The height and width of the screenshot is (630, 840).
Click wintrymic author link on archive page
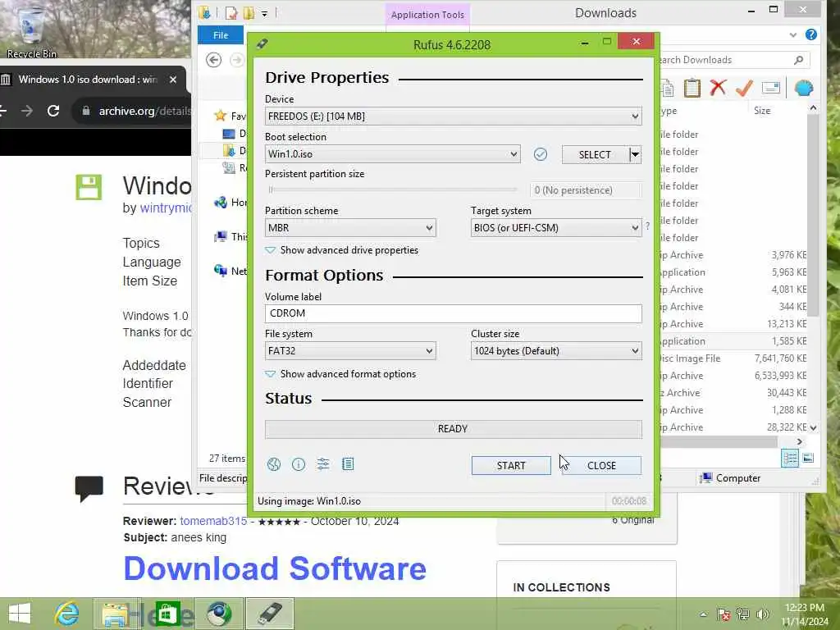166,208
